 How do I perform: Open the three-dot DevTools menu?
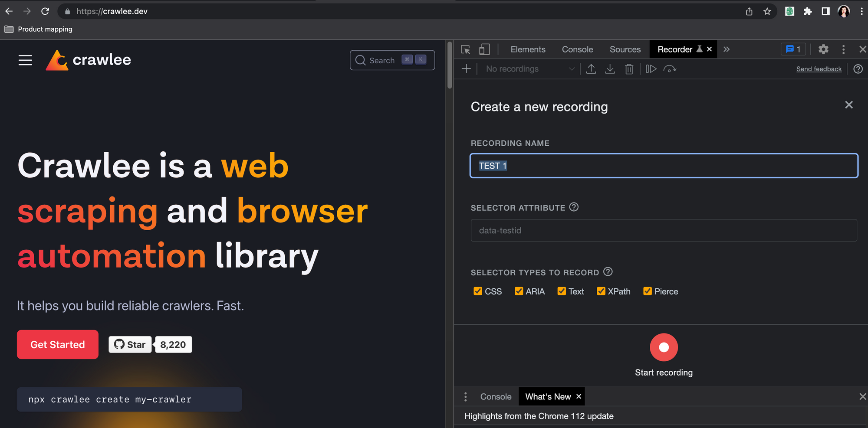click(843, 49)
